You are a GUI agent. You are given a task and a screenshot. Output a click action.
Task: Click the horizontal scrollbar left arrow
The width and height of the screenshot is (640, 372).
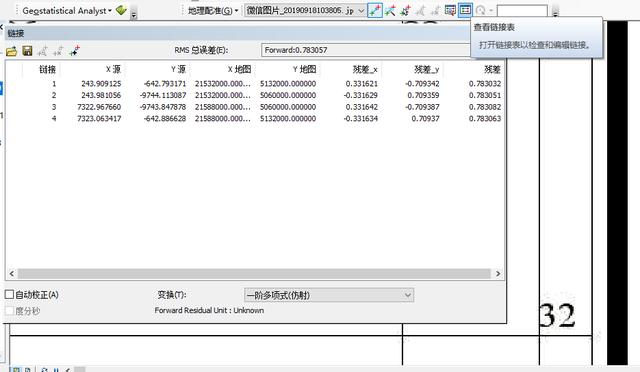tap(11, 274)
